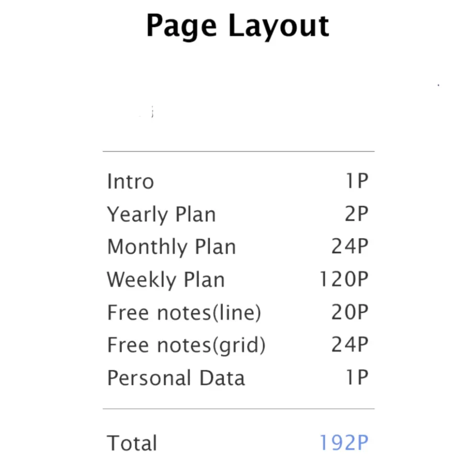Viewport: 476px width, 476px height.
Task: Click the Page Layout heading
Action: pos(238,27)
